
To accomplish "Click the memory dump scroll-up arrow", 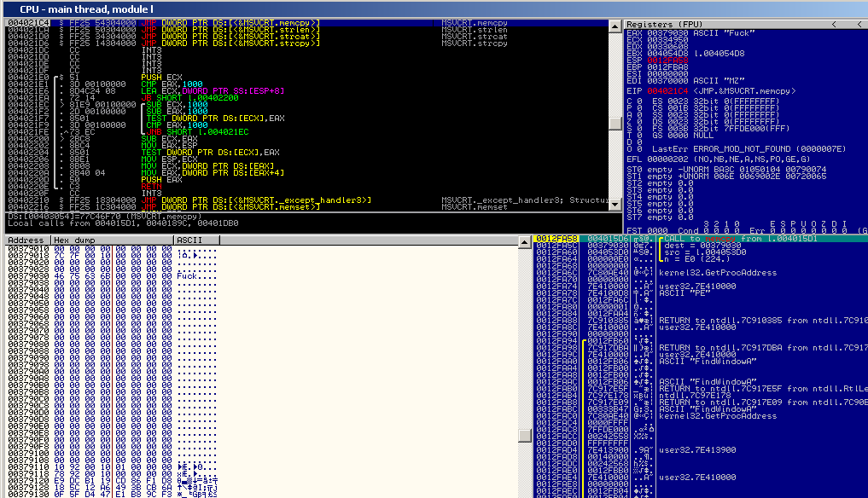I will (x=525, y=242).
